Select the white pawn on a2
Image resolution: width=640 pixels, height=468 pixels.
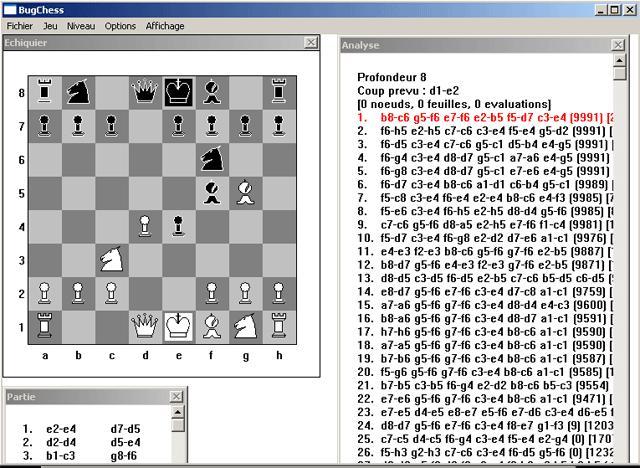coord(44,294)
